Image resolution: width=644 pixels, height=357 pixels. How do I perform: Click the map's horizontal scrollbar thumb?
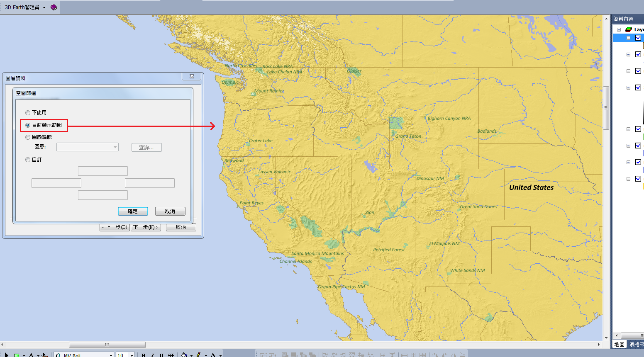(x=107, y=345)
